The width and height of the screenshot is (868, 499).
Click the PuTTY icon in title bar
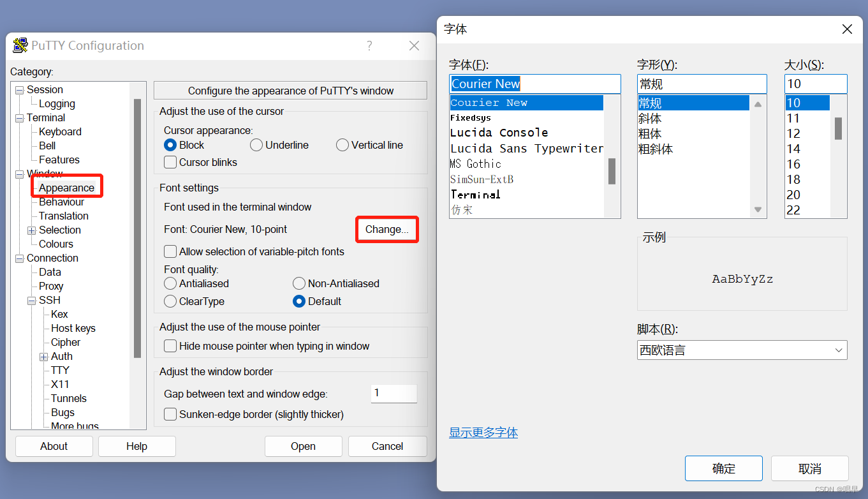pyautogui.click(x=20, y=45)
